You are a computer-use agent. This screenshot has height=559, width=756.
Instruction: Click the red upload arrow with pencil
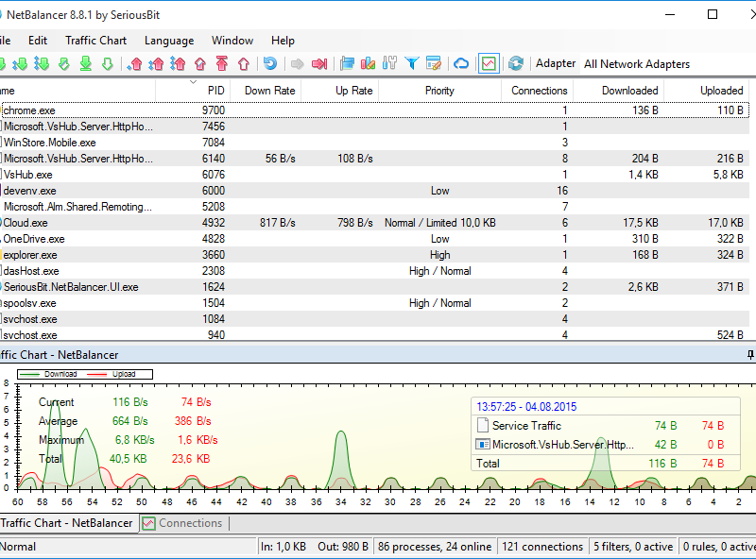(200, 63)
